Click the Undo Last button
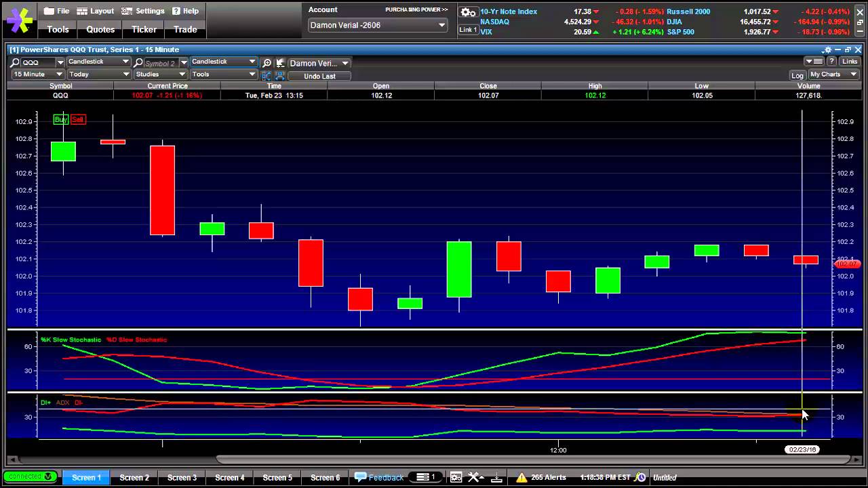Image resolution: width=868 pixels, height=488 pixels. 319,76
